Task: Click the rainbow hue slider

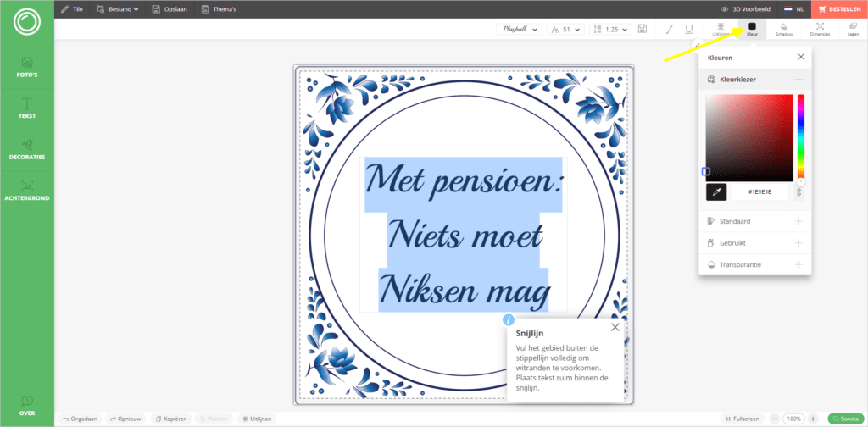Action: pos(800,137)
